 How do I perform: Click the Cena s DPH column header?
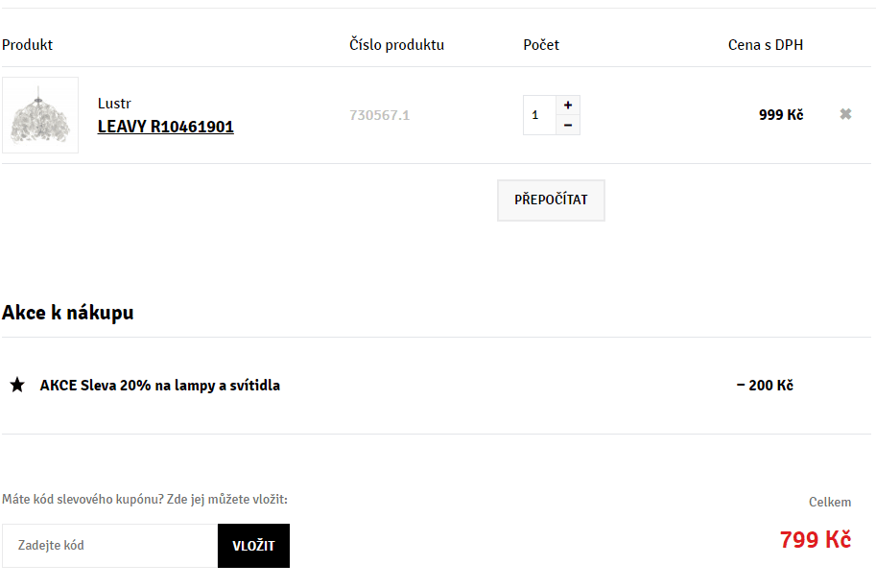coord(766,45)
